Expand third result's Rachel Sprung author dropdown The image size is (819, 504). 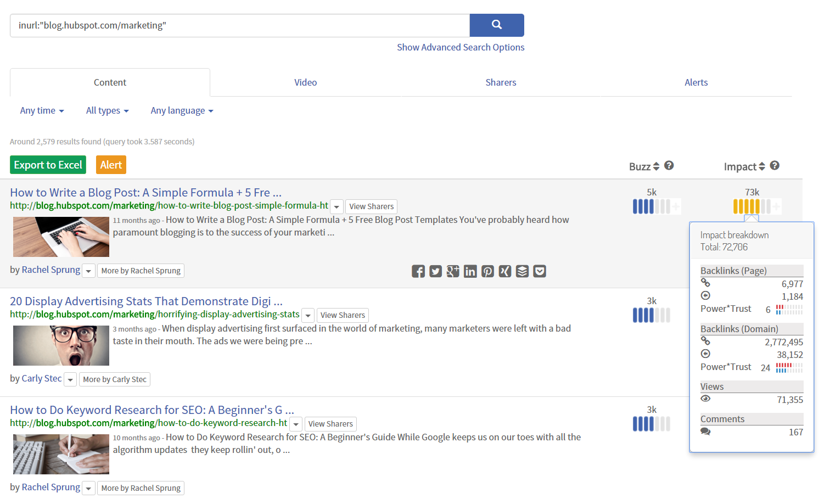[x=88, y=488]
